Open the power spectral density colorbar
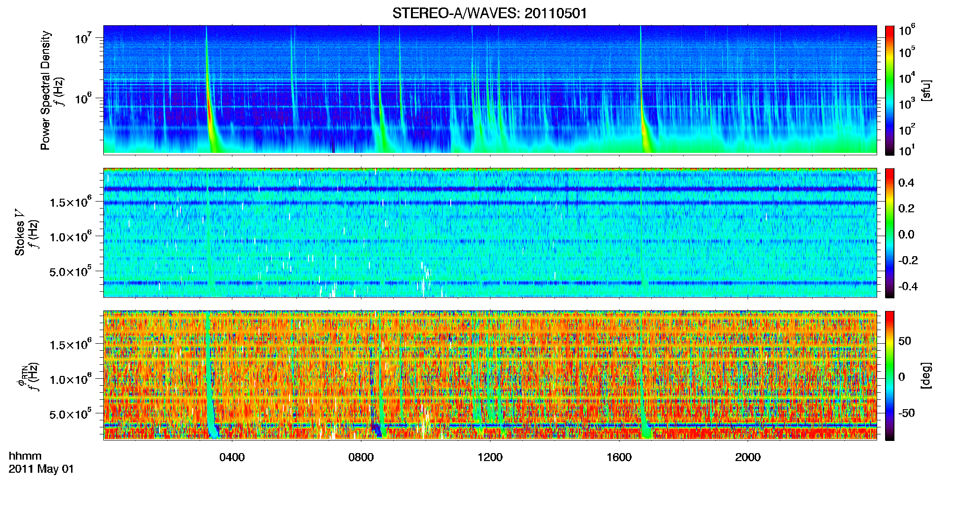The image size is (980, 505). (890, 90)
